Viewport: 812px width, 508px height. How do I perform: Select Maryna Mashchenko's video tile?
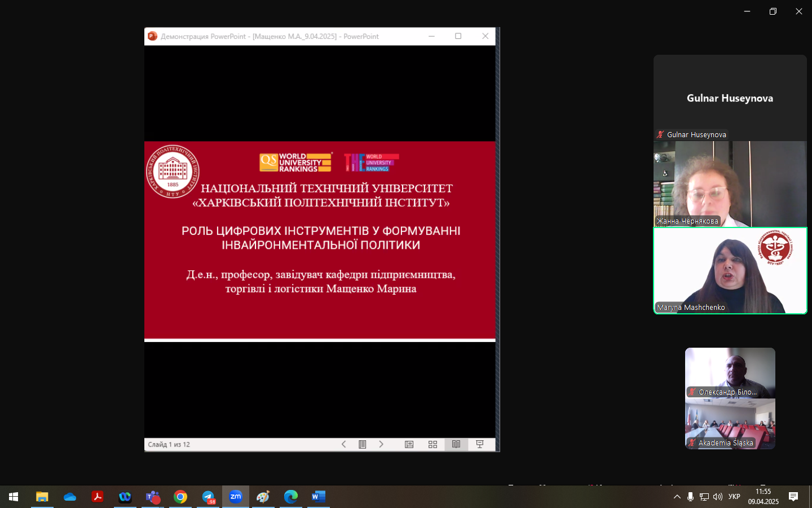[x=730, y=270]
